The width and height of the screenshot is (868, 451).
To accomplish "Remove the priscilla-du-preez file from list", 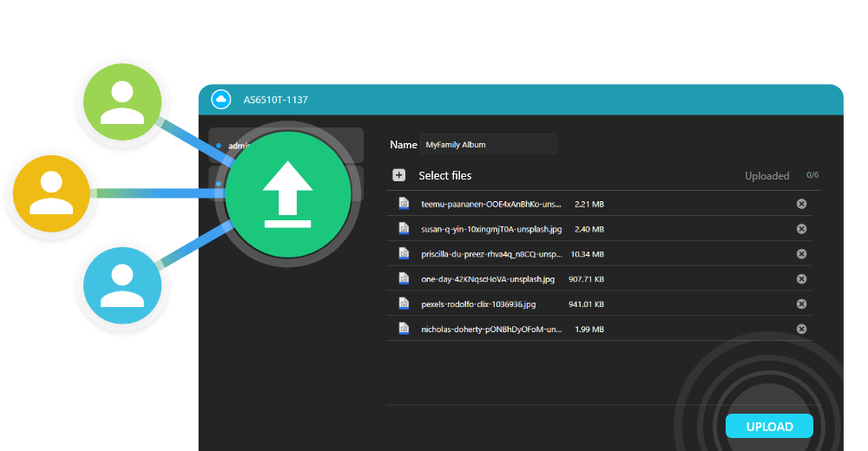I will [801, 253].
